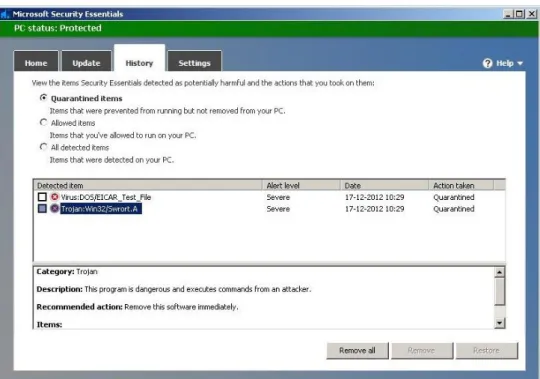Select the Virus:DOS/EICAR_Test_File row name
540x379 pixels.
[x=106, y=197]
